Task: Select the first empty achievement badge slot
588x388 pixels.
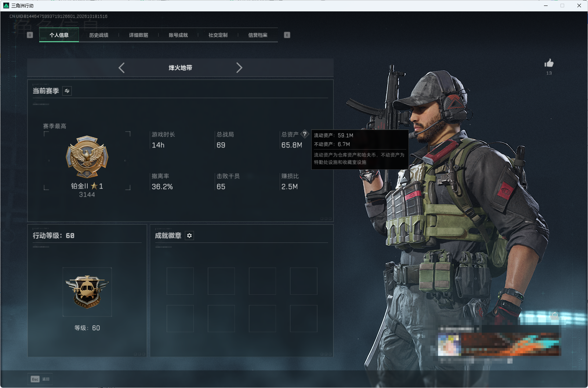Action: pyautogui.click(x=180, y=281)
